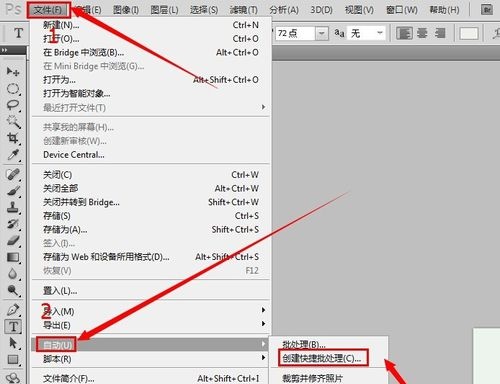500x384 pixels.
Task: Select the Gradient tool
Action: click(13, 257)
